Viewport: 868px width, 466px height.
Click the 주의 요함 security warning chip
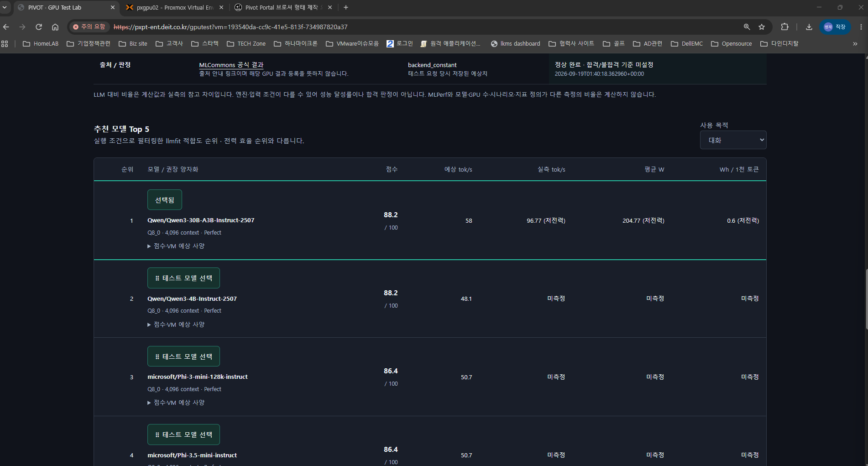89,27
